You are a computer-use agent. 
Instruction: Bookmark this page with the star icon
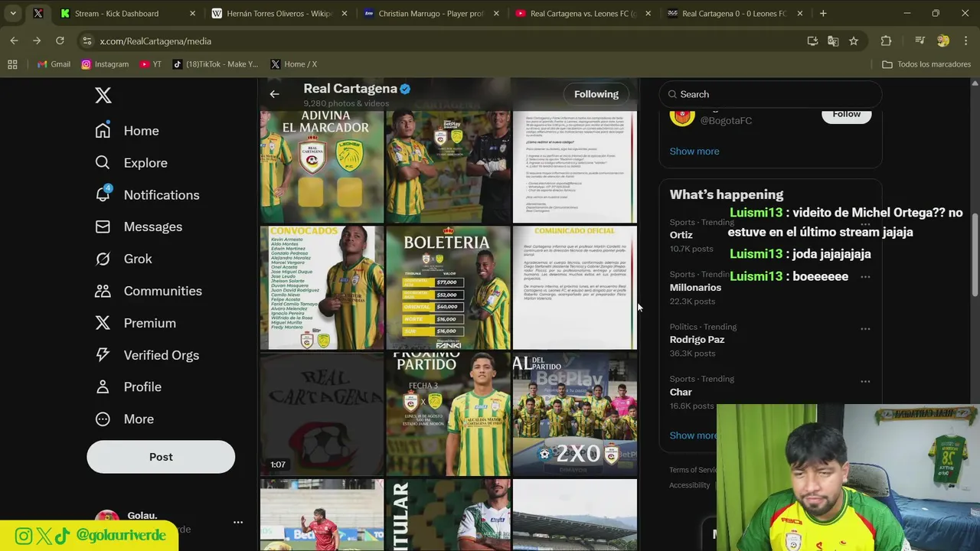(854, 41)
